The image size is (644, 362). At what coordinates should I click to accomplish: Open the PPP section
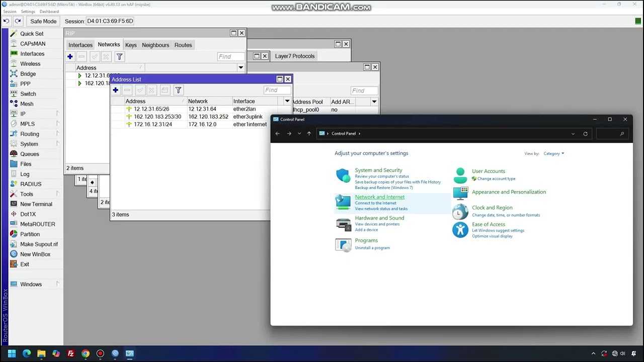pyautogui.click(x=25, y=84)
